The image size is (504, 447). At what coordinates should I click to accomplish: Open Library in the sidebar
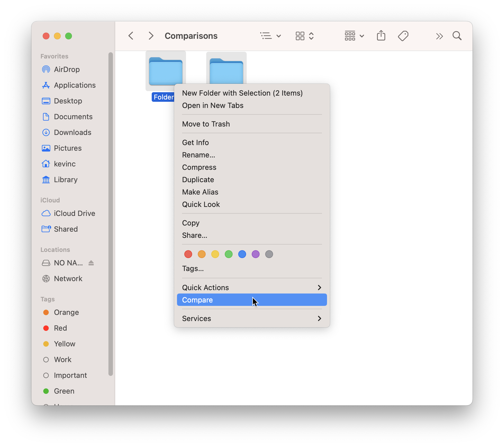click(x=60, y=180)
